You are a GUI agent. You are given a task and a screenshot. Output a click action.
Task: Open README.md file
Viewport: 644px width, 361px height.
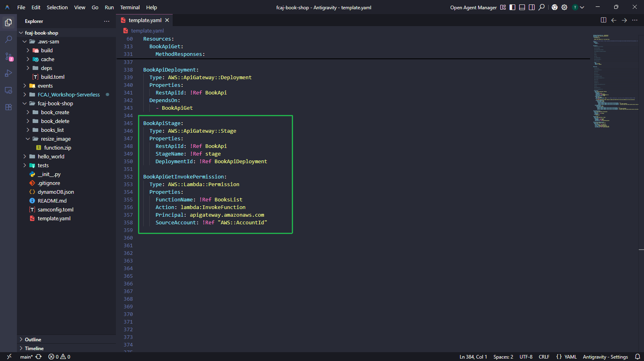66,201
